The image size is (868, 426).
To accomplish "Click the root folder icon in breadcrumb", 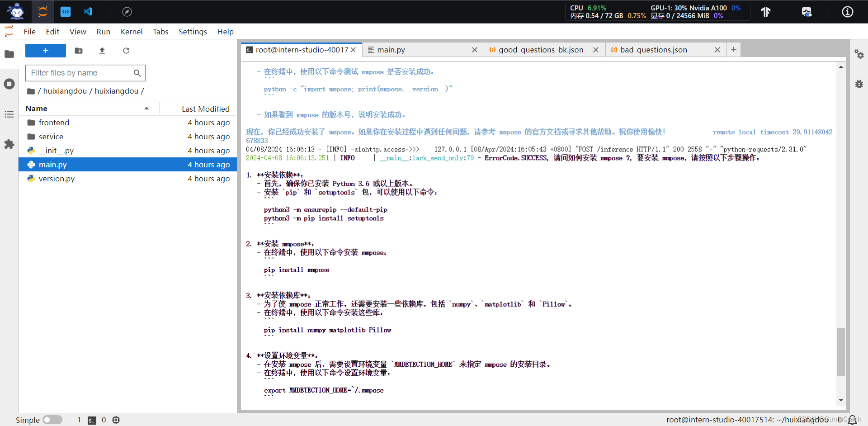I will [31, 91].
